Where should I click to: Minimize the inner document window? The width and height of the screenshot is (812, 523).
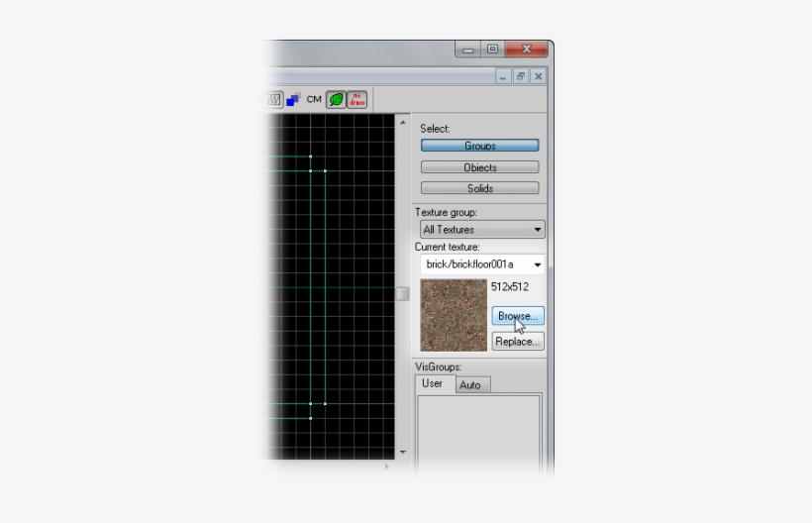[504, 76]
